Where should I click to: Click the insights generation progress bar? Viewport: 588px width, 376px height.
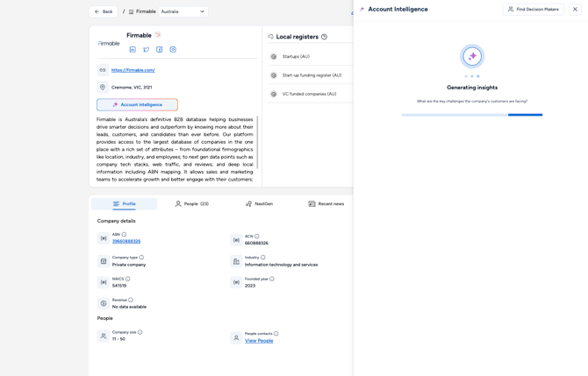pyautogui.click(x=471, y=115)
